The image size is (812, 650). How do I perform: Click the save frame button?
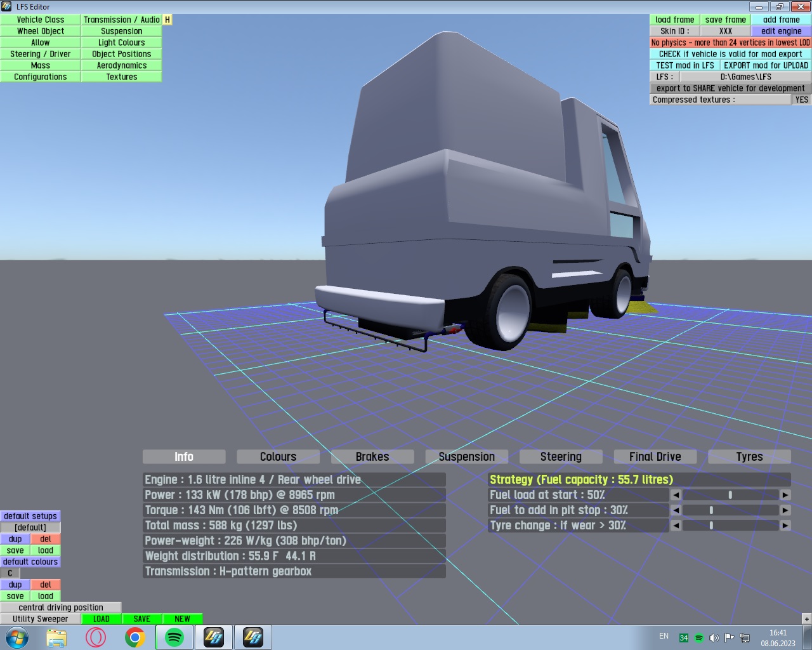(726, 20)
